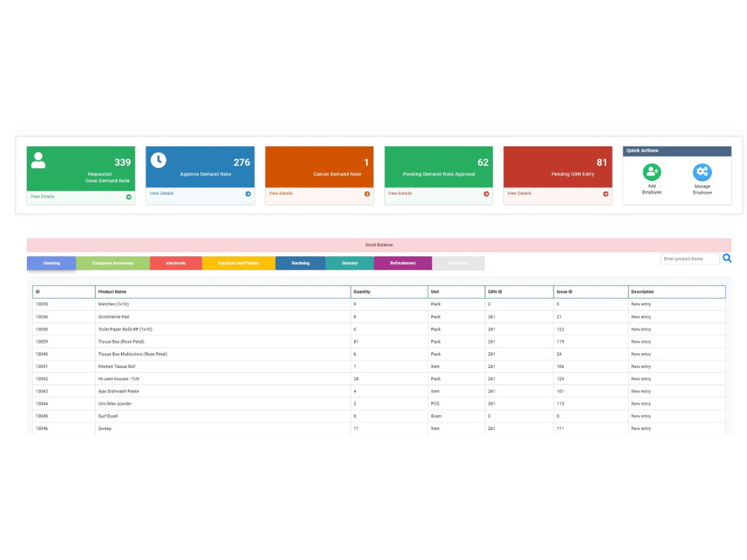The image size is (747, 560).
Task: Click the arrow icon on the Requested Good Demand Note card
Action: 128,196
